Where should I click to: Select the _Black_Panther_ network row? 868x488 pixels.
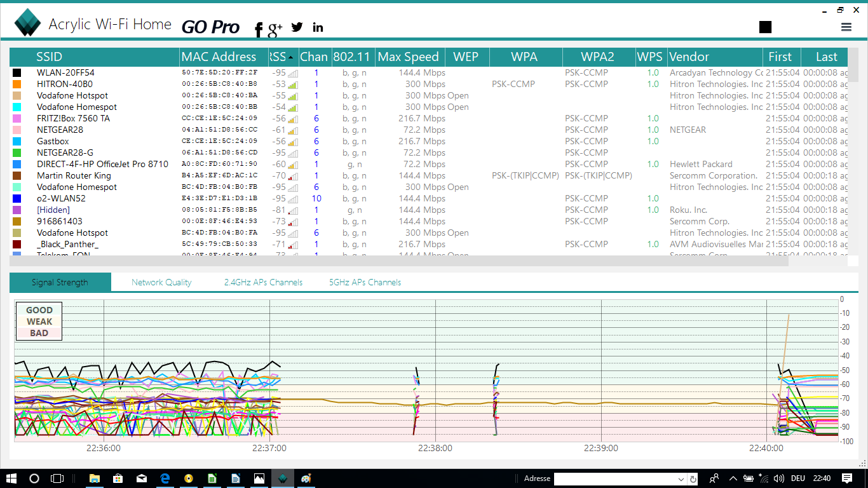click(428, 245)
